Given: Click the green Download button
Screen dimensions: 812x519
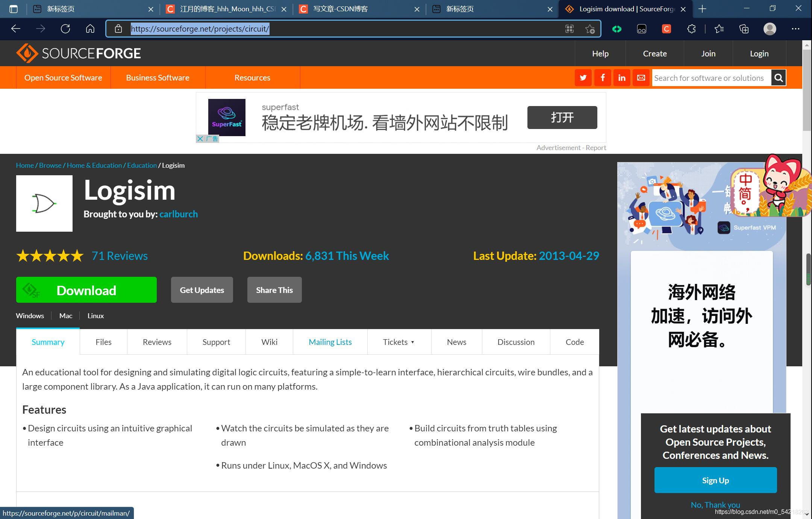Looking at the screenshot, I should pyautogui.click(x=86, y=290).
